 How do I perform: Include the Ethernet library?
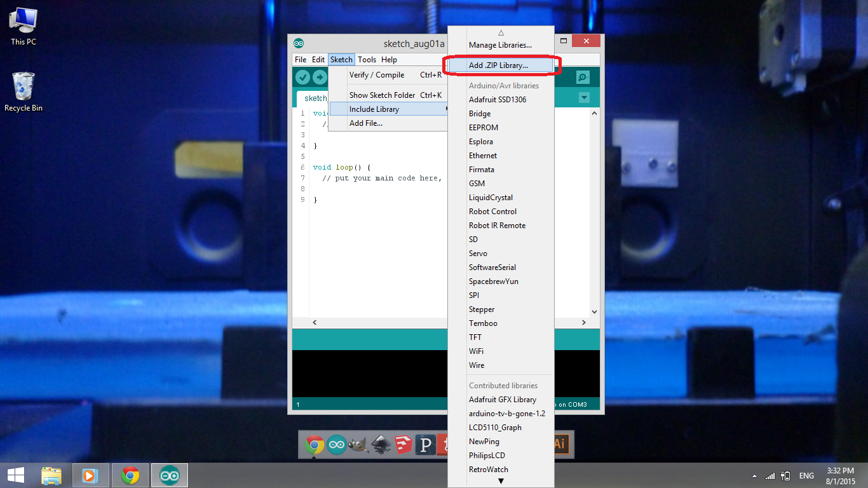[501, 156]
